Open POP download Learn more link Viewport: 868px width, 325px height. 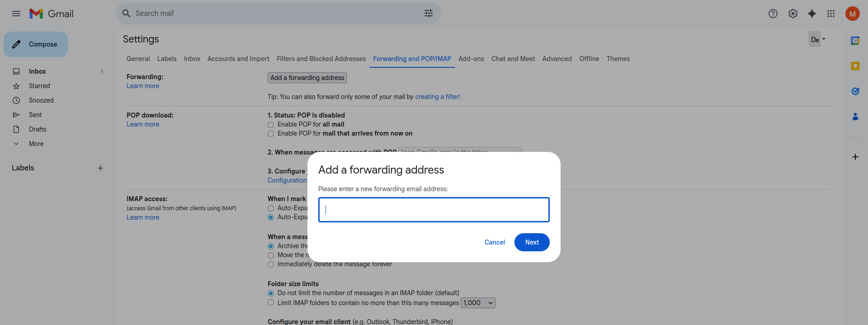tap(143, 124)
